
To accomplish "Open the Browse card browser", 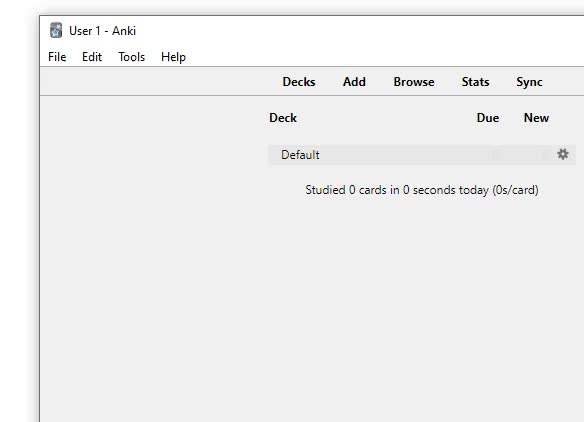I will [x=414, y=82].
